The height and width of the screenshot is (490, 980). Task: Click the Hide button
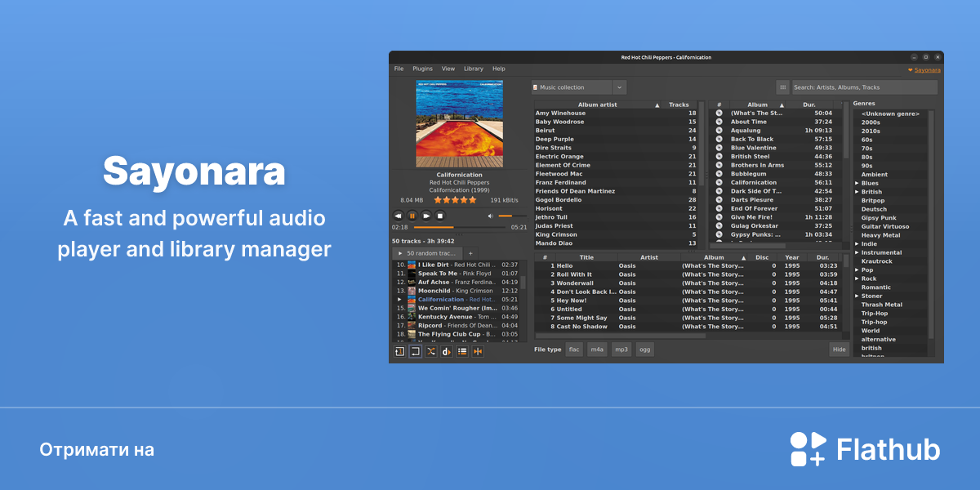tap(840, 350)
